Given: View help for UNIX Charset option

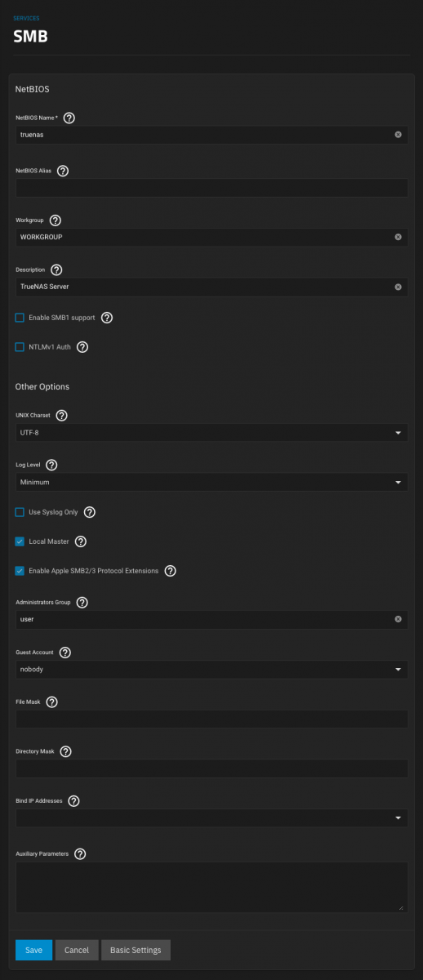Looking at the screenshot, I should (x=61, y=415).
